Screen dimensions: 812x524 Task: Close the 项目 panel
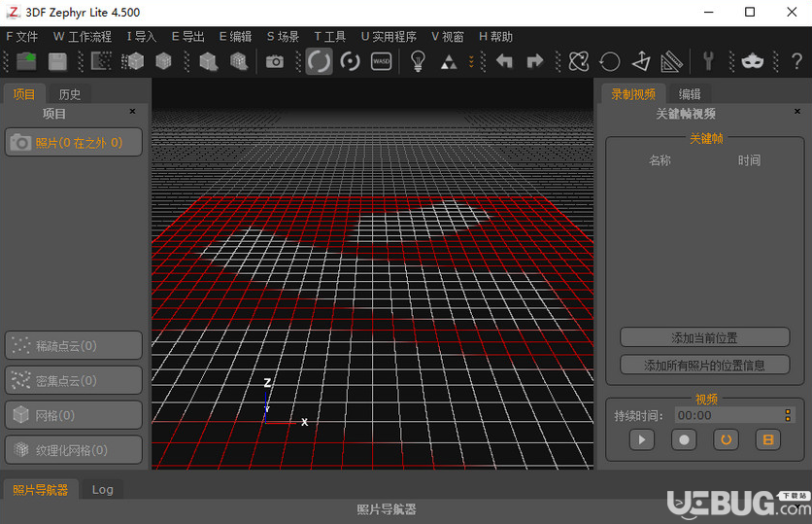click(132, 112)
